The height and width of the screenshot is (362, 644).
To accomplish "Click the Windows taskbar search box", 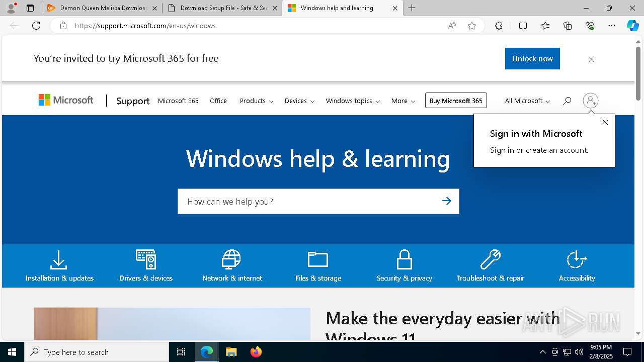I will pyautogui.click(x=97, y=352).
